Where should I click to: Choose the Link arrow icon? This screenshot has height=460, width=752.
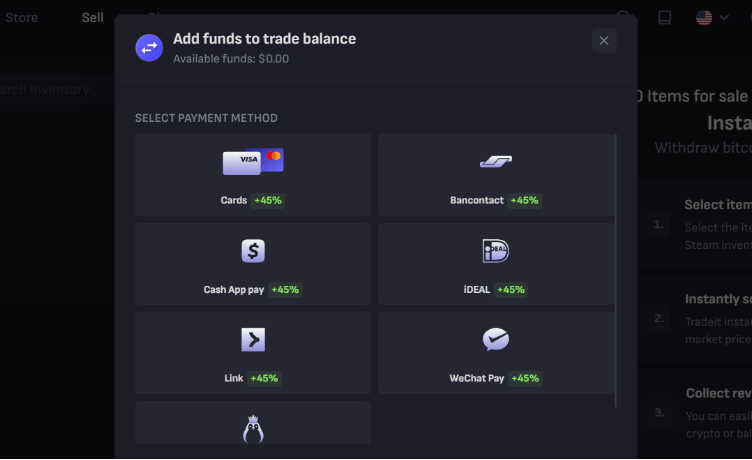253,340
